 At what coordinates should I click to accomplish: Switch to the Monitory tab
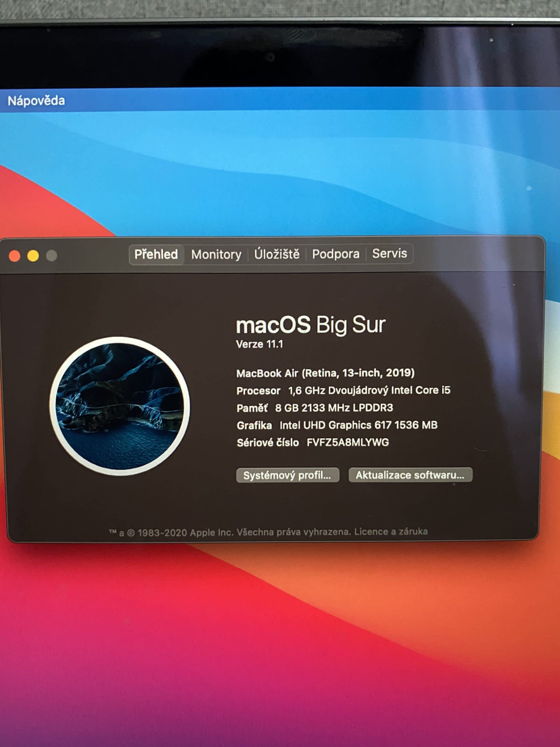[216, 254]
